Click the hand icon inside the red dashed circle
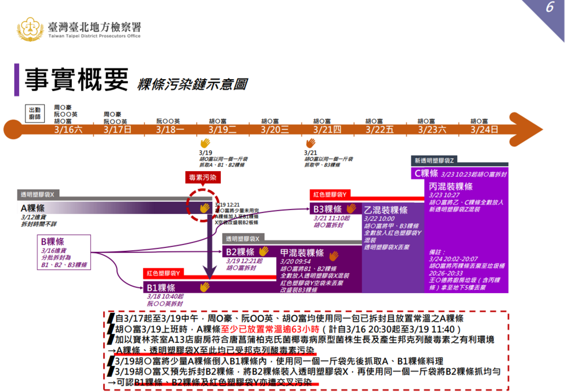The width and height of the screenshot is (565, 392). point(204,208)
